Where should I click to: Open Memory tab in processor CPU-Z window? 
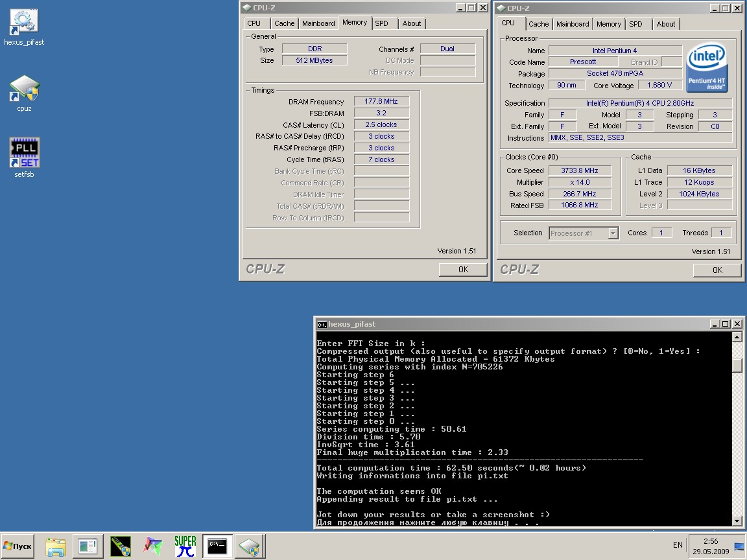point(609,24)
